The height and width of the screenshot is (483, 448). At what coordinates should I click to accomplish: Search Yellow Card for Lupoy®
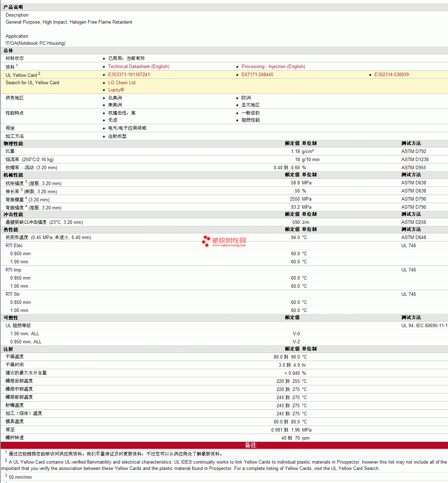(116, 90)
